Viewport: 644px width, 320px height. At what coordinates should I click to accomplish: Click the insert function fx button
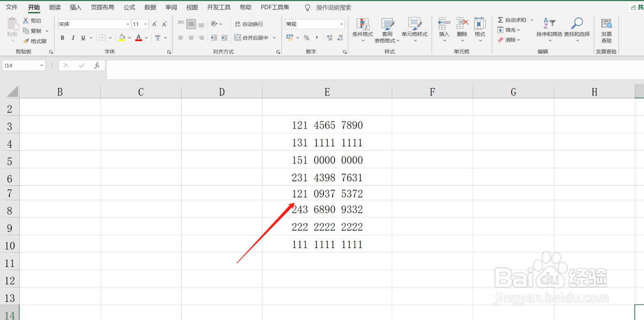(97, 66)
